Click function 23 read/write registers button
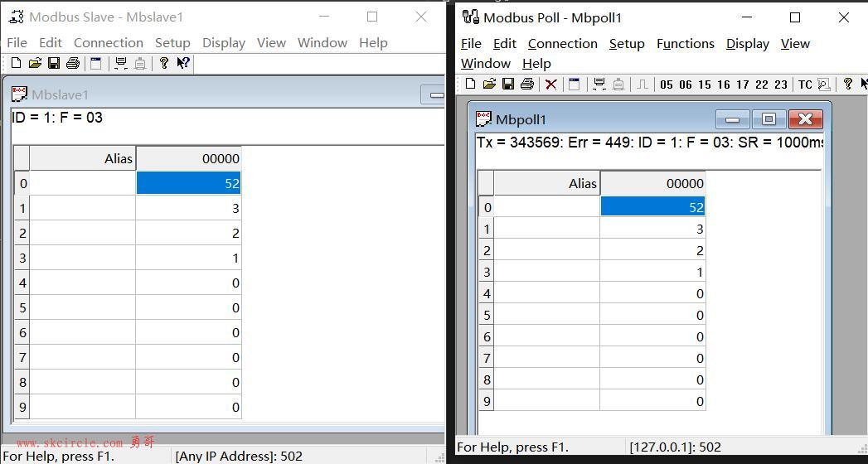This screenshot has height=464, width=868. 780,85
